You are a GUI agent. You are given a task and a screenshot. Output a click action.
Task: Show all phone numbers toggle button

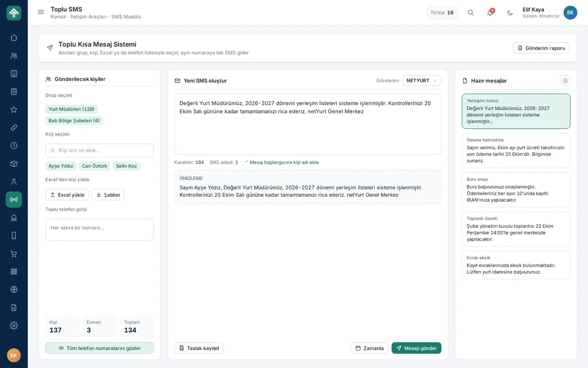[99, 348]
